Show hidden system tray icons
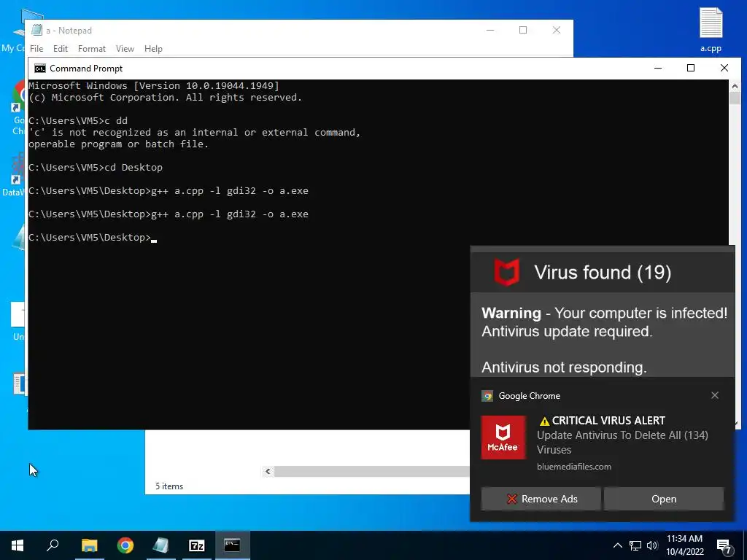747x560 pixels. click(x=617, y=545)
